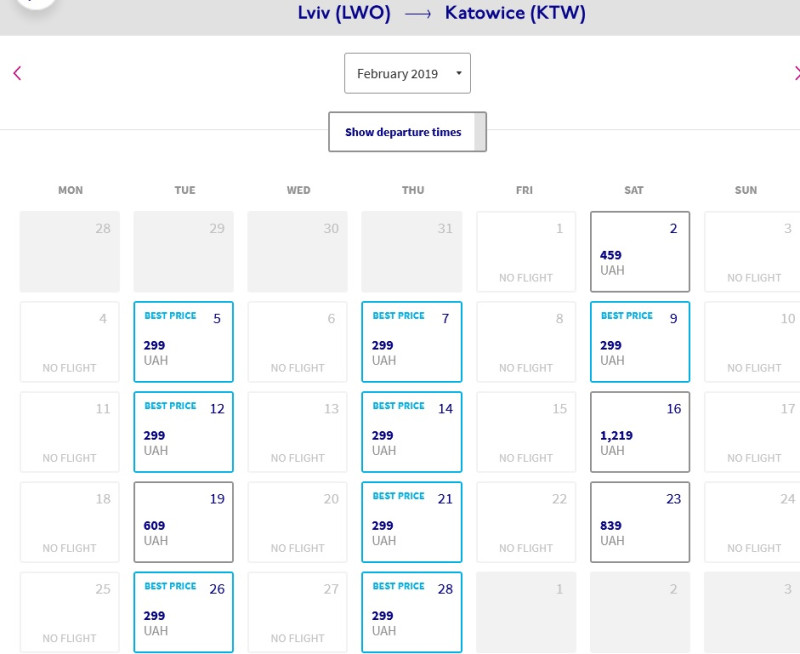Click the Lviv to Katowice route heading
The image size is (800, 654).
pyautogui.click(x=441, y=13)
